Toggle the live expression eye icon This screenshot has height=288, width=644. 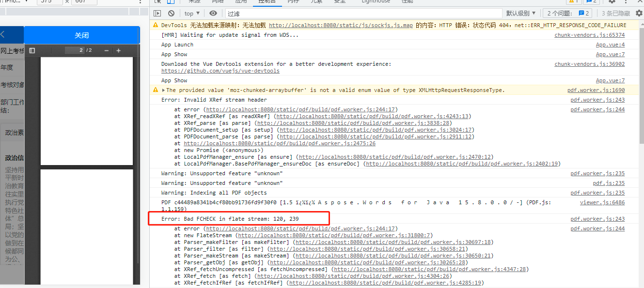coord(213,14)
